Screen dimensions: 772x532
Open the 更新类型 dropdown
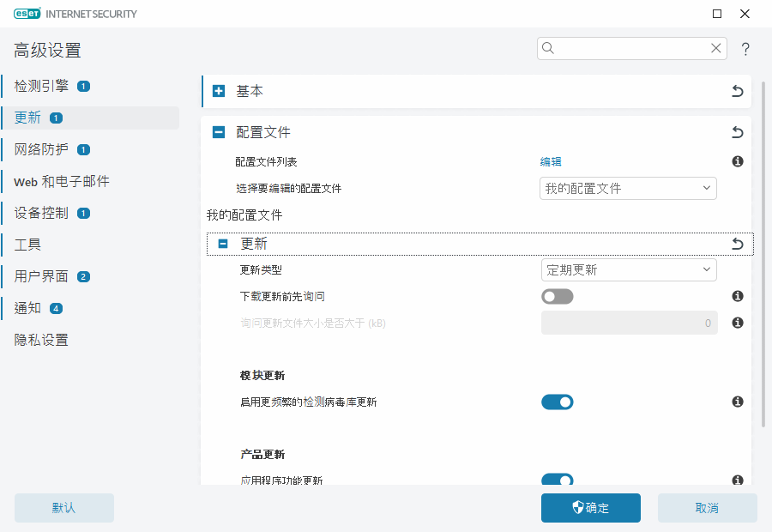pyautogui.click(x=629, y=269)
